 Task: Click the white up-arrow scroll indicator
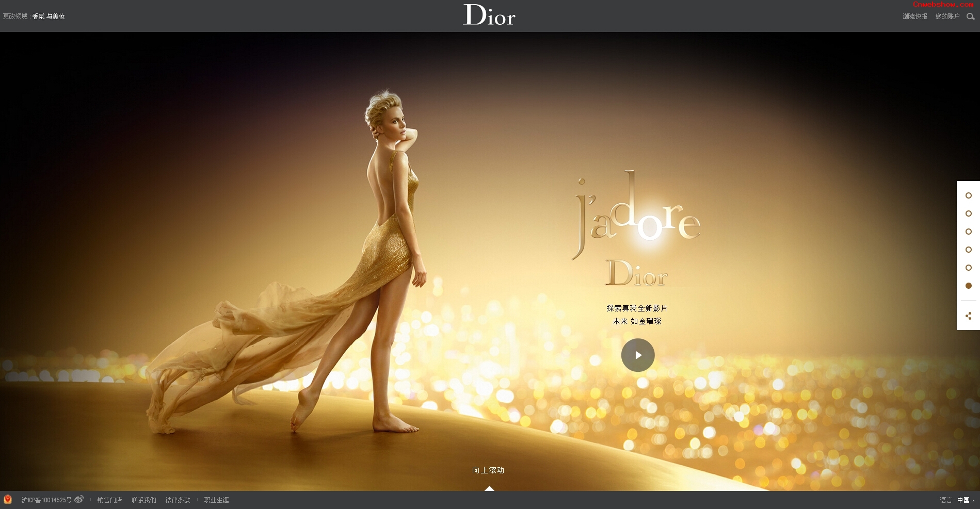[489, 488]
